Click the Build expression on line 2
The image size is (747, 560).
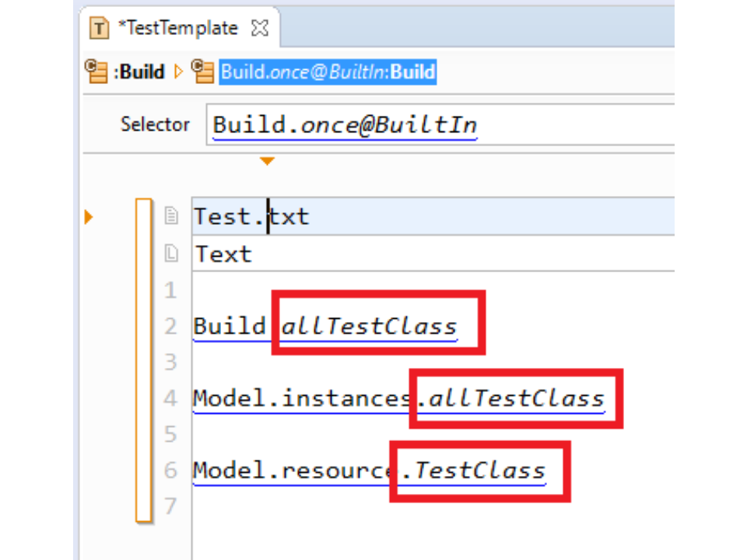coord(230,326)
